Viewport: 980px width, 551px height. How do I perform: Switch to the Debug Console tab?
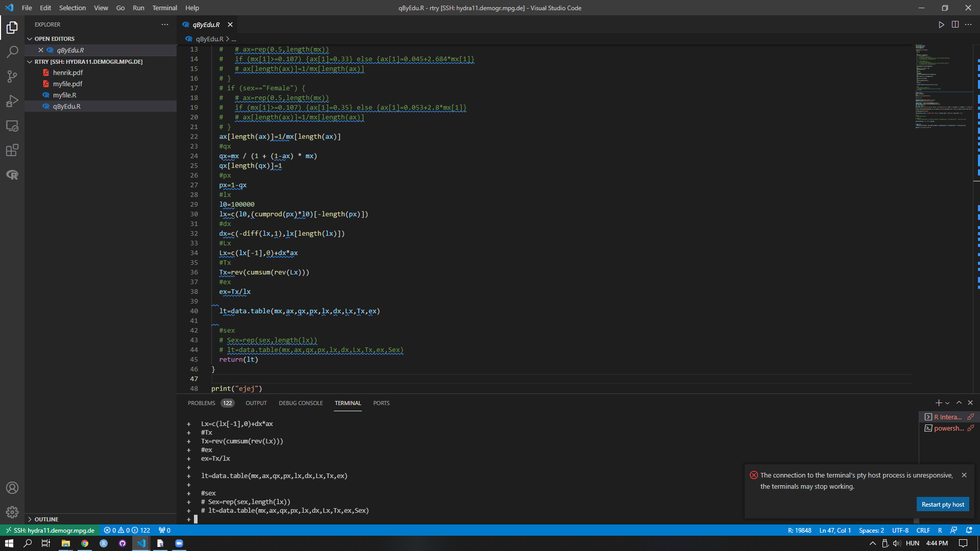(x=301, y=403)
